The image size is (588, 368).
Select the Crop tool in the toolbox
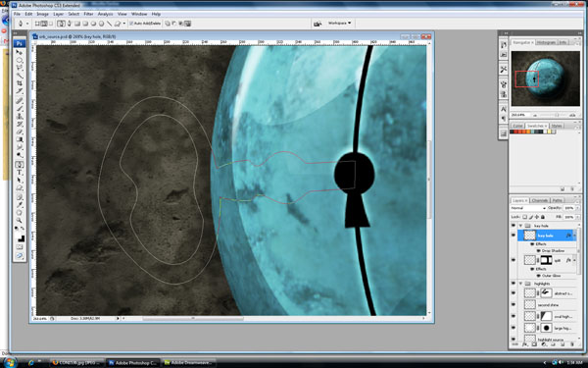point(20,83)
